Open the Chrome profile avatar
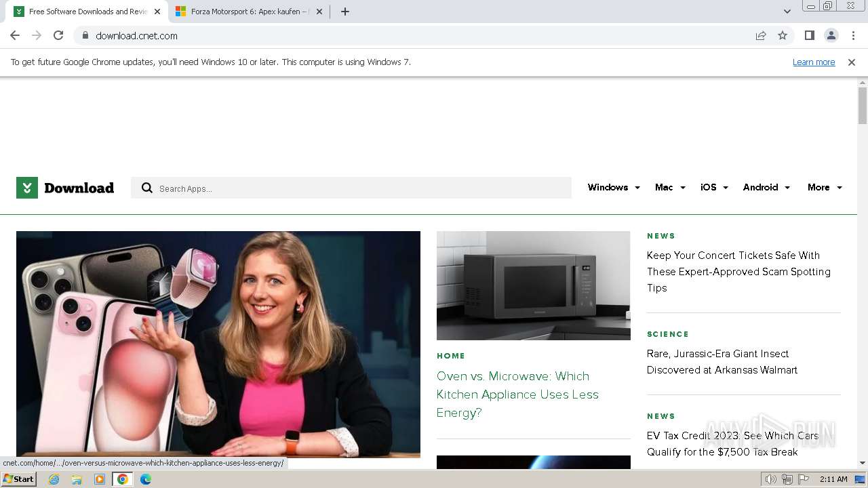Image resolution: width=868 pixels, height=488 pixels. pyautogui.click(x=831, y=35)
